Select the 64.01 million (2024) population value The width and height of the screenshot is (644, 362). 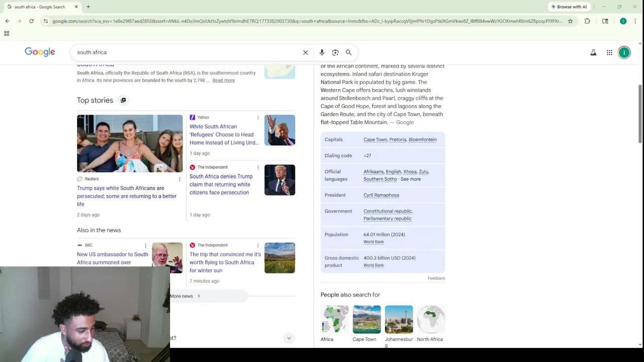click(384, 235)
